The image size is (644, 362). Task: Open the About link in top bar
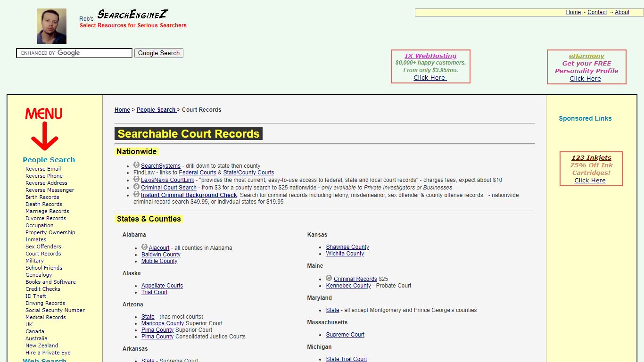point(622,12)
